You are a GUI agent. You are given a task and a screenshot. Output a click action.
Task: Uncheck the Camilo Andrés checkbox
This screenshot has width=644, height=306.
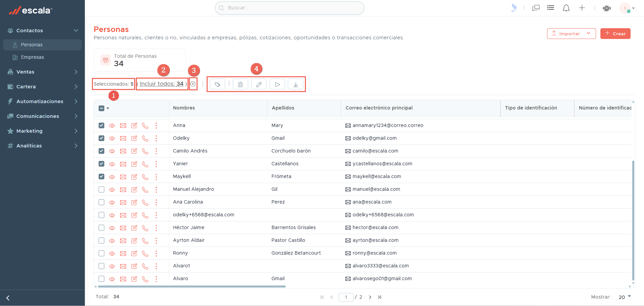point(102,151)
